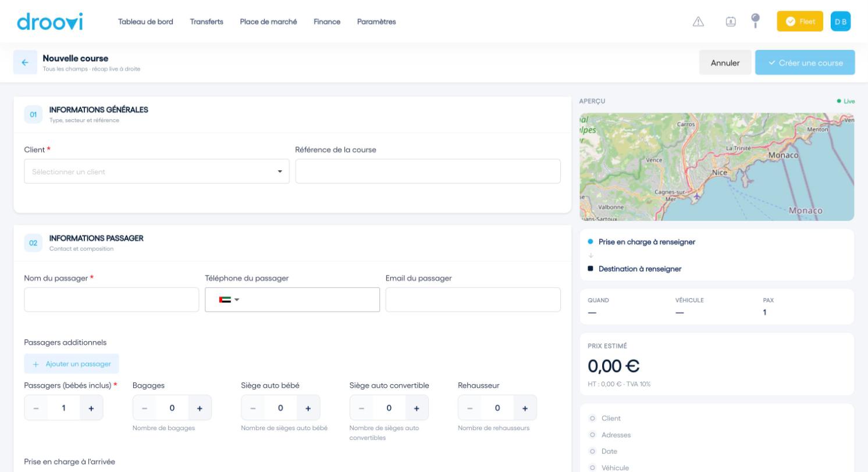This screenshot has width=868, height=472.
Task: Open Tableau de bord menu
Action: click(145, 22)
